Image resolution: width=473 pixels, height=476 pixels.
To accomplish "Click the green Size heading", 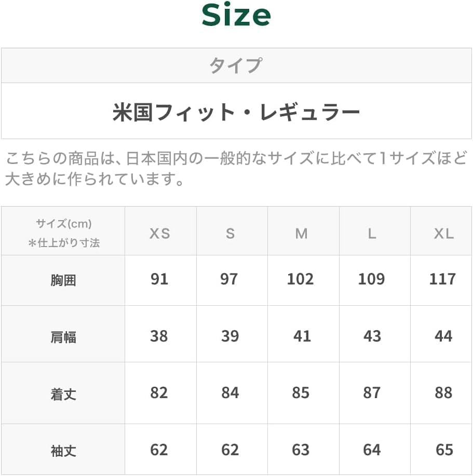I will click(x=236, y=16).
